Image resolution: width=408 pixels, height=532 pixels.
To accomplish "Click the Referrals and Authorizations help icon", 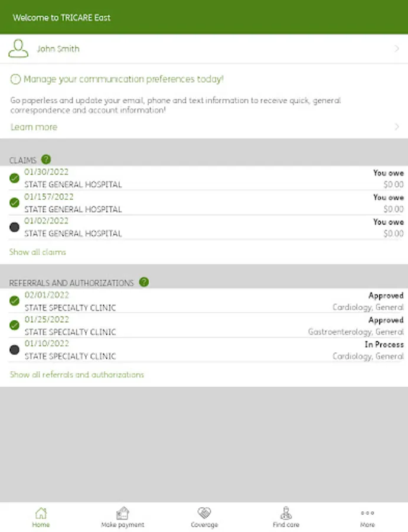I will click(143, 283).
